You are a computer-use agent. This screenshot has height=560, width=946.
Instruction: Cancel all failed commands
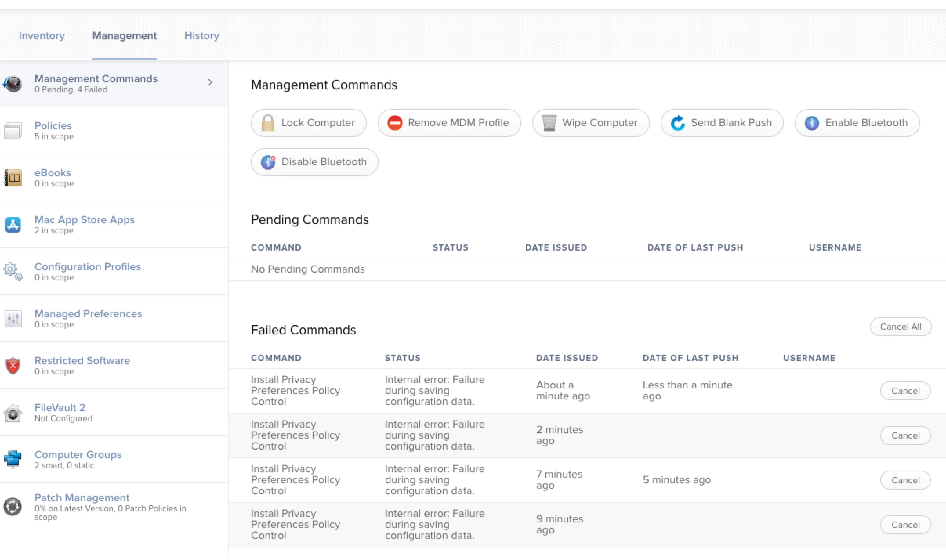coord(900,327)
